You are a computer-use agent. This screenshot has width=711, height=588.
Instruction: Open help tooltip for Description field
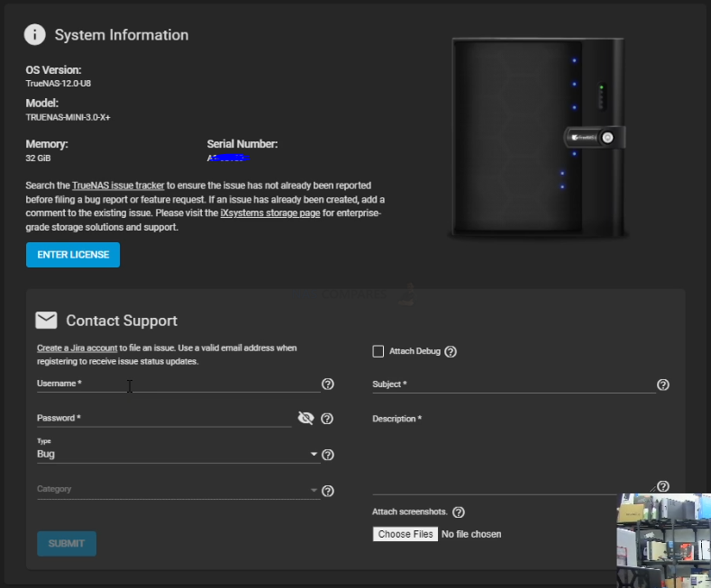(663, 486)
